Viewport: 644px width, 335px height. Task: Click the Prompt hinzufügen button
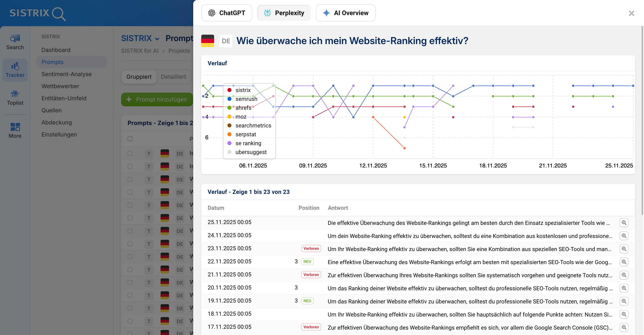coord(157,99)
